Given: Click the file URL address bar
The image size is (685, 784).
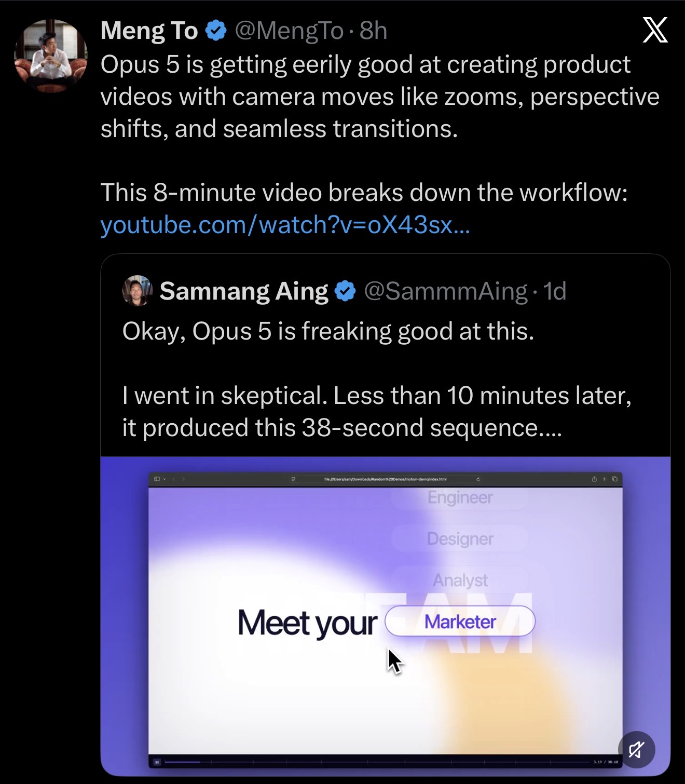Looking at the screenshot, I should tap(385, 479).
